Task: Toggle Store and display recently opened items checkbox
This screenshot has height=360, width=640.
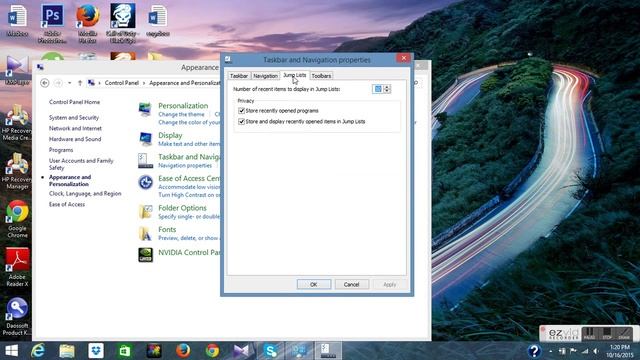Action: pyautogui.click(x=241, y=122)
